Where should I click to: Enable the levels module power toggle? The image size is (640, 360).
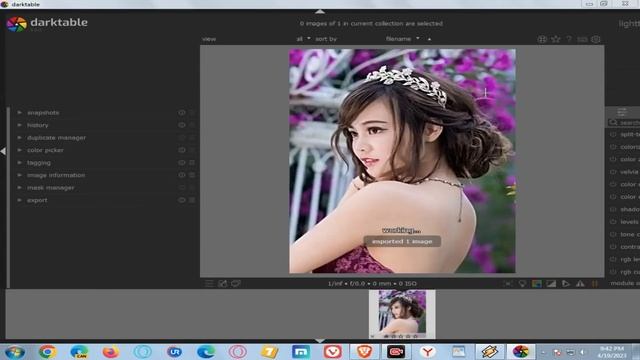coord(613,222)
